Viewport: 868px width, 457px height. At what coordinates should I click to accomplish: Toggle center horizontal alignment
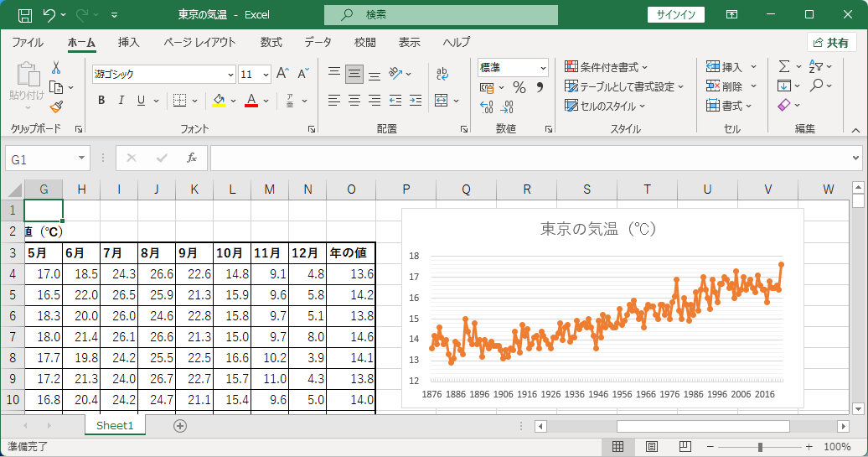pos(354,101)
